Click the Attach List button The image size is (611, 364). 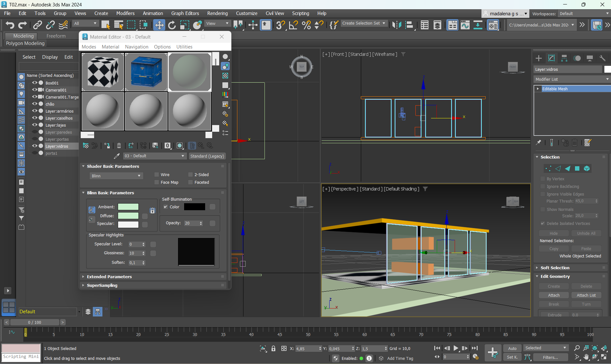pos(586,295)
